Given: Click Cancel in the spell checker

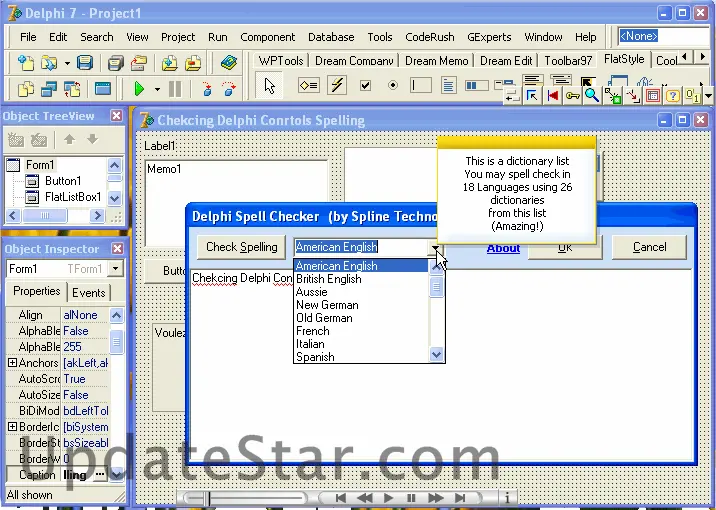Looking at the screenshot, I should (x=649, y=247).
